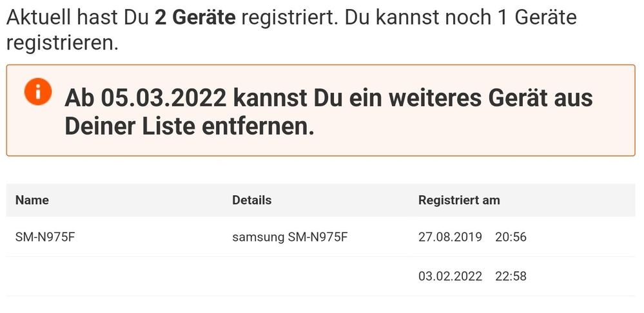The image size is (644, 313).
Task: Click the "Ab 05.03.2022" notice heading
Action: [x=145, y=99]
